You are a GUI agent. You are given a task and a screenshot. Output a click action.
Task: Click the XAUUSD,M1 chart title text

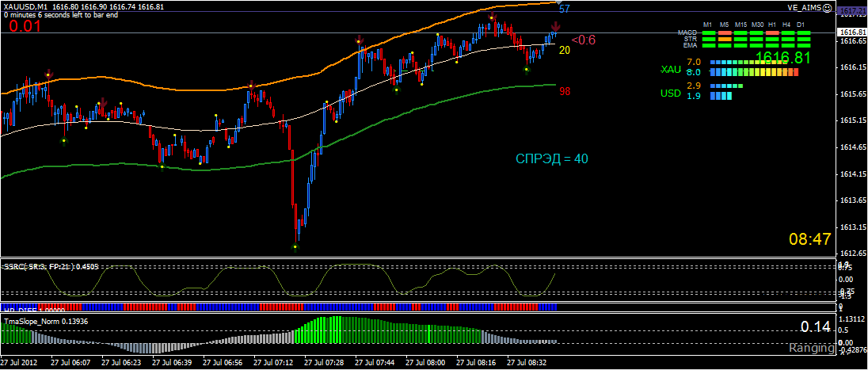coord(25,6)
